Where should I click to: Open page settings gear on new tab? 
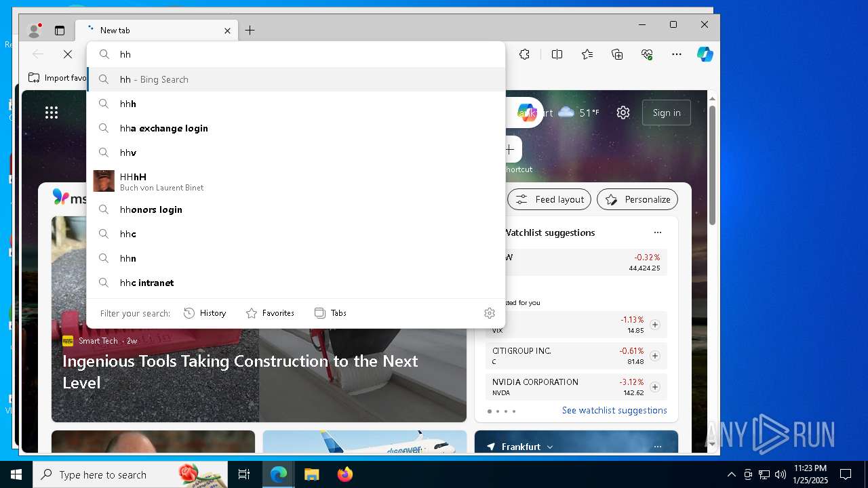[623, 113]
